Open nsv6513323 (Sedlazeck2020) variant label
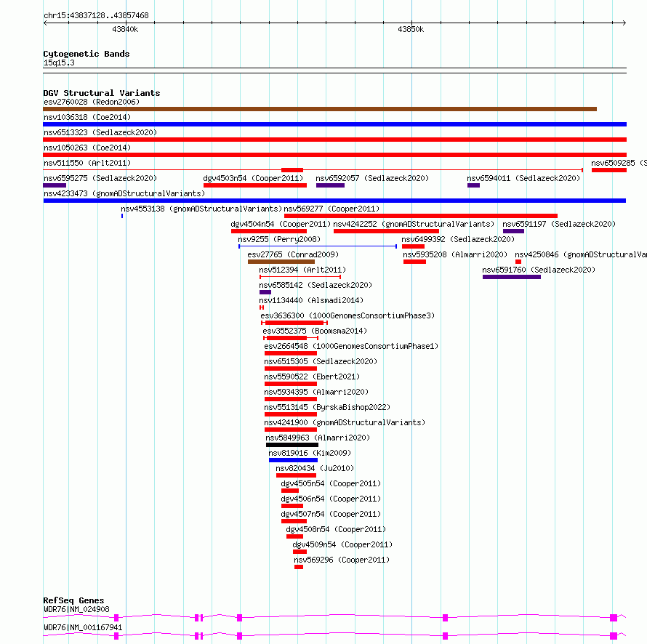This screenshot has width=647, height=644. (100, 132)
